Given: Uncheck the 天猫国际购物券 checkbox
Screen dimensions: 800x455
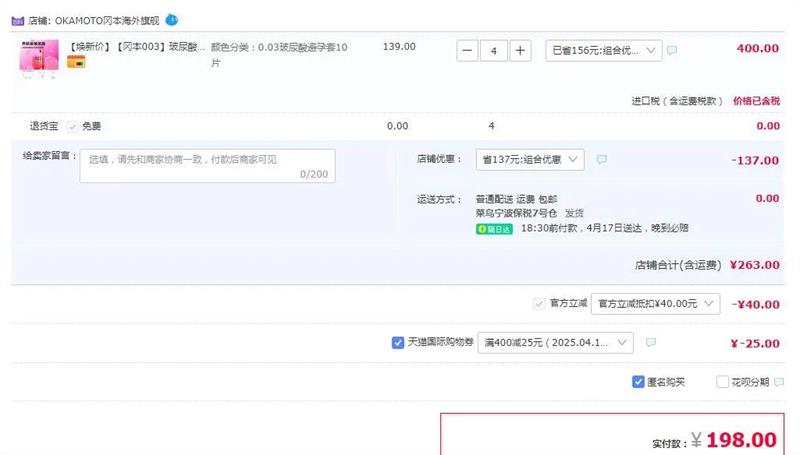Looking at the screenshot, I should point(398,343).
